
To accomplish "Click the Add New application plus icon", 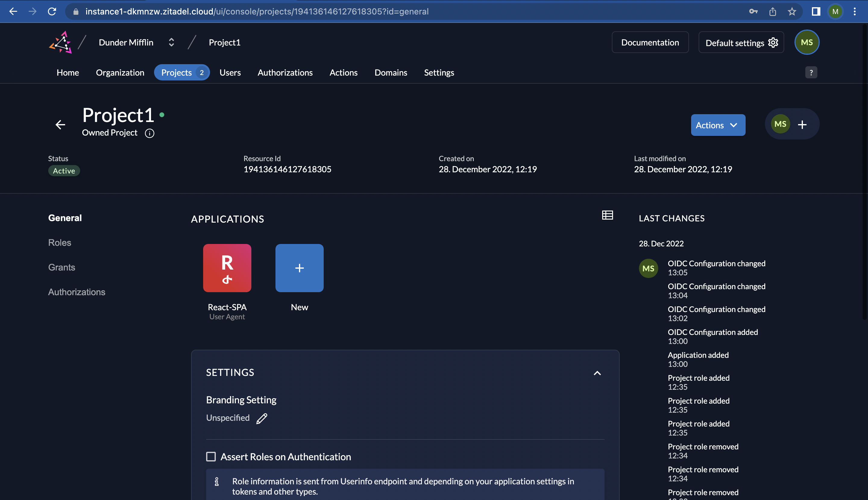I will (299, 268).
